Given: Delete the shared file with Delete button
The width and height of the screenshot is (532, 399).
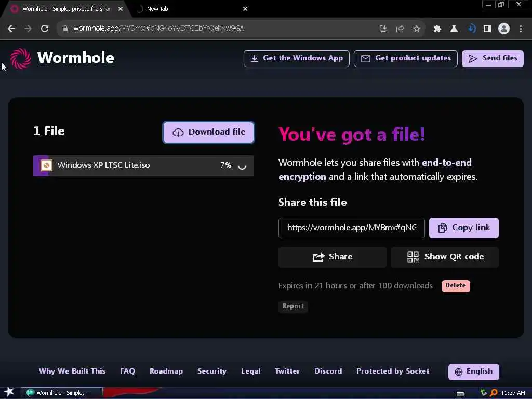Looking at the screenshot, I should point(456,286).
